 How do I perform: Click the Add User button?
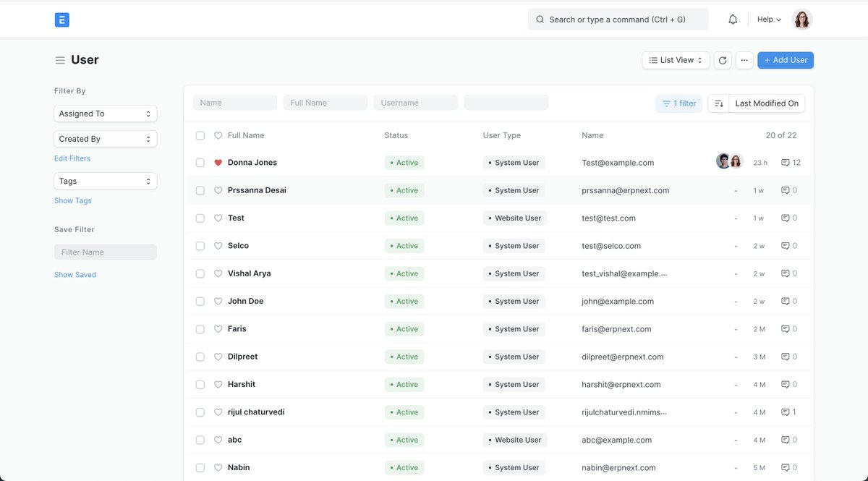(x=786, y=61)
